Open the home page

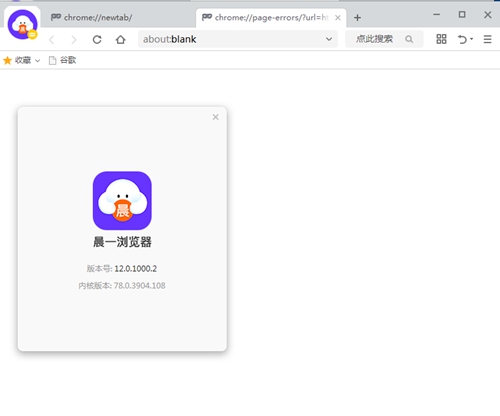click(x=121, y=40)
